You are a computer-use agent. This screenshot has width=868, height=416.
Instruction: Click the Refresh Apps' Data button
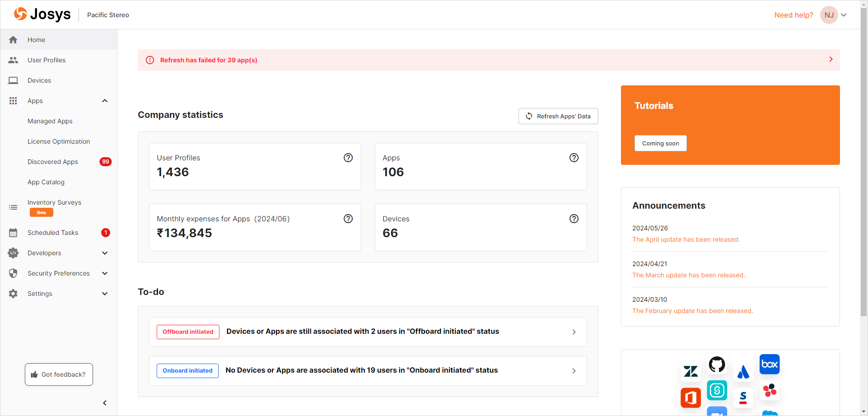tap(558, 116)
